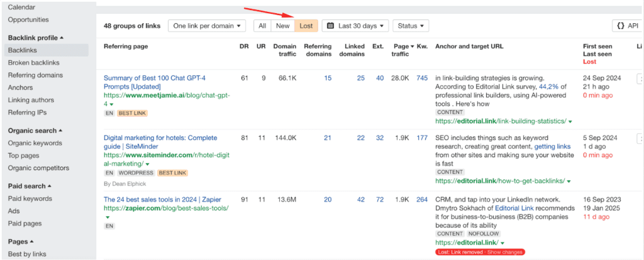
Task: Open Best by links report
Action: click(27, 254)
